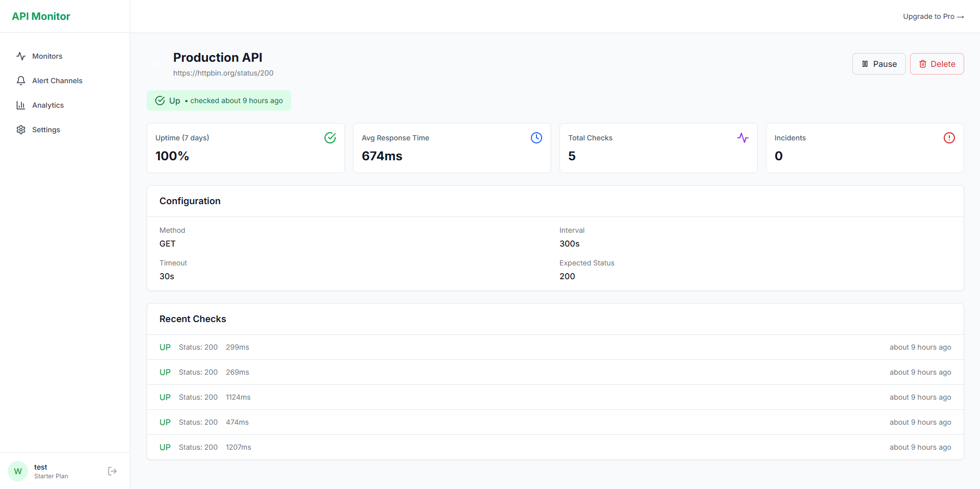Click the clock icon on Avg Response Time card

536,138
